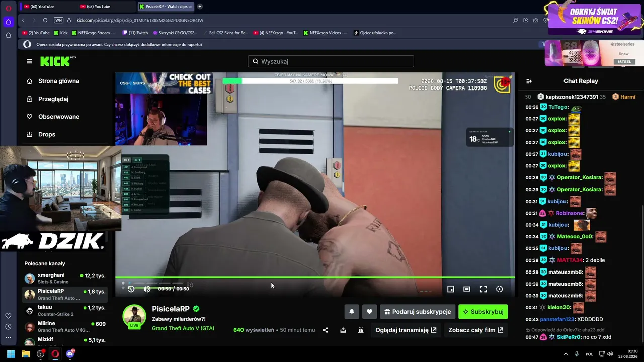This screenshot has width=644, height=362.
Task: Open Discord from the taskbar
Action: (70, 354)
